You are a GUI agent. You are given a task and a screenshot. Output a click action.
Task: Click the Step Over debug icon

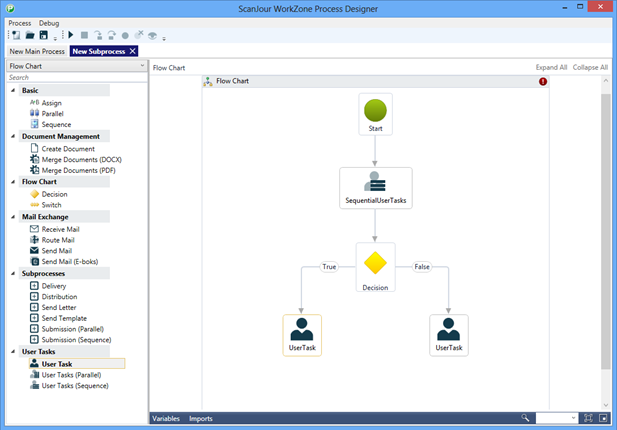(112, 35)
